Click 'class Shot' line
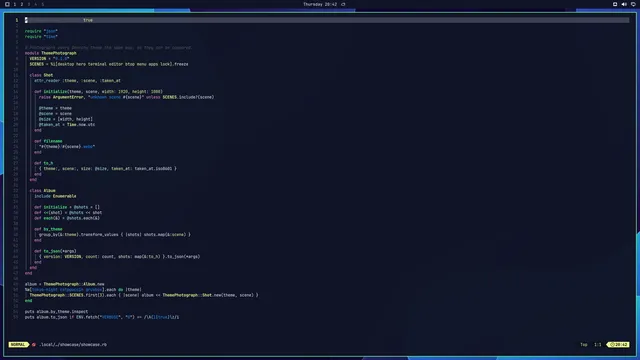The width and height of the screenshot is (640, 360). [x=41, y=75]
